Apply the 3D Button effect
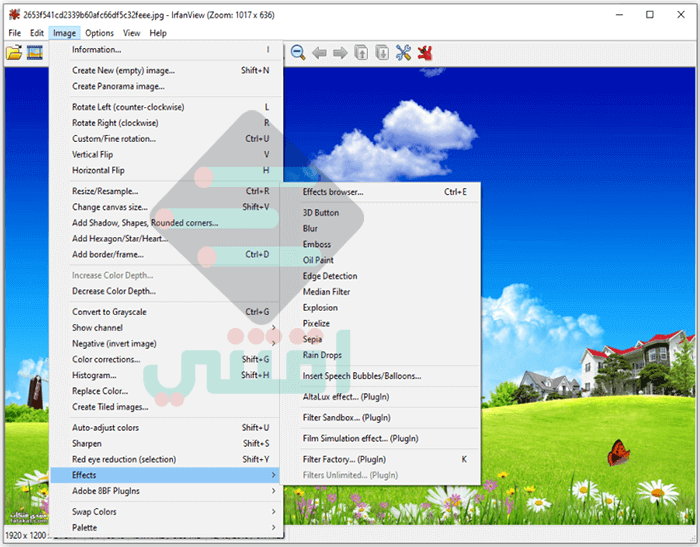 (380, 213)
